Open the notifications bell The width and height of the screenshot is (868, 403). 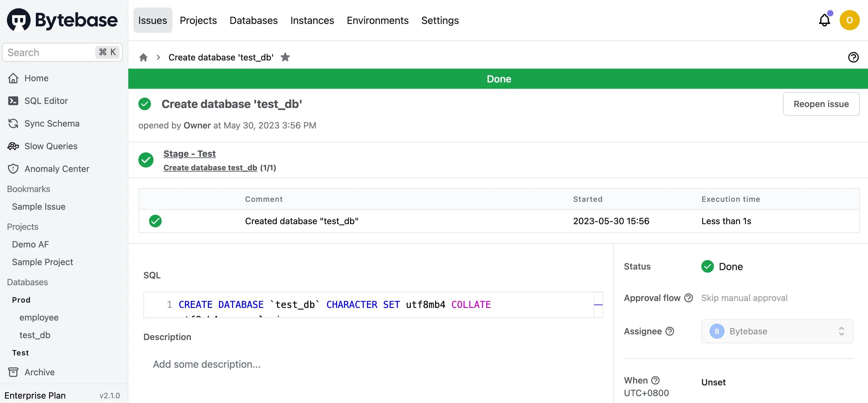coord(824,20)
